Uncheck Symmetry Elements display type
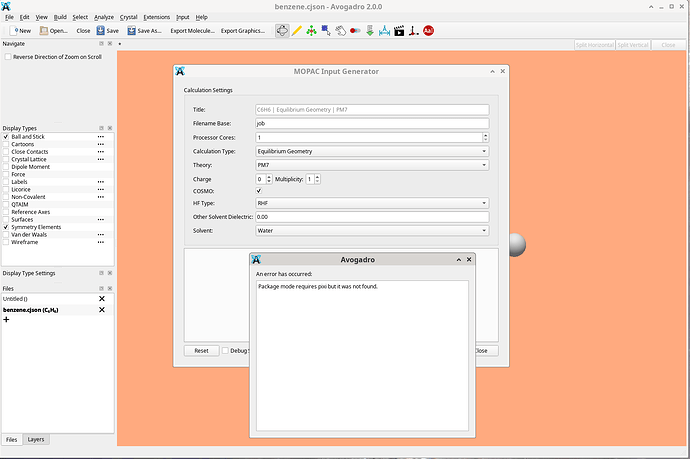This screenshot has height=459, width=690. [6, 227]
